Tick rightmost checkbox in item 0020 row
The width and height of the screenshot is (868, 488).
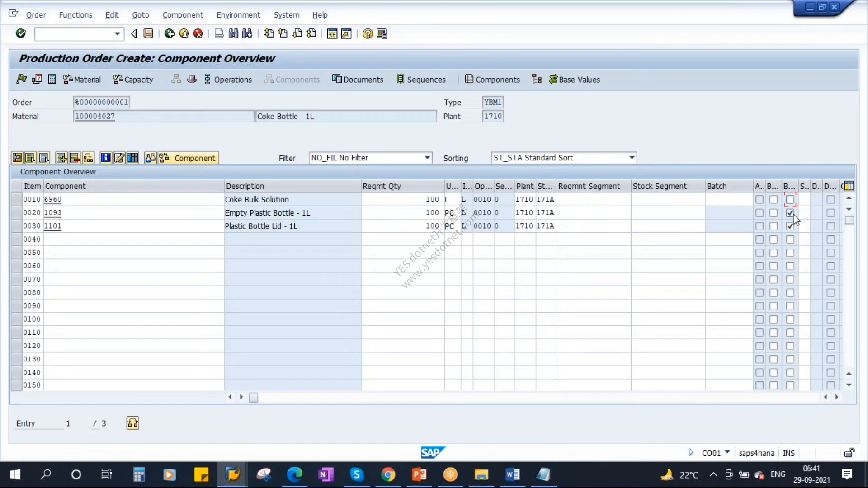830,213
